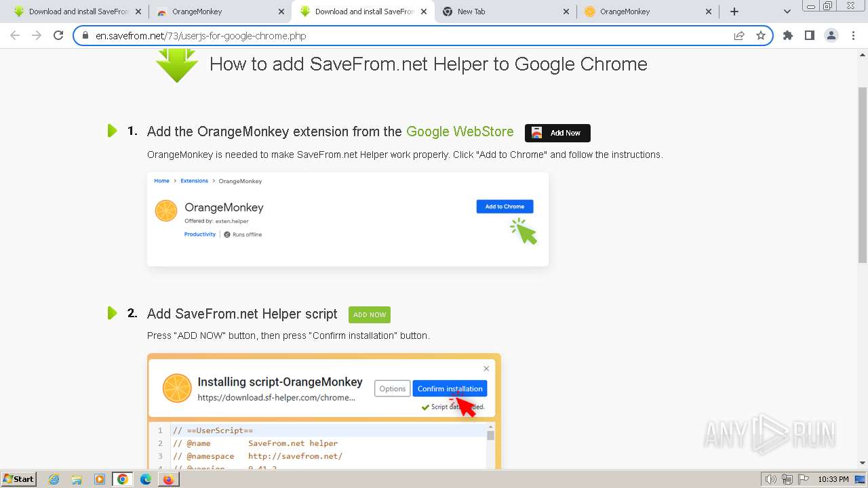Reload the current page
868x488 pixels.
(58, 35)
